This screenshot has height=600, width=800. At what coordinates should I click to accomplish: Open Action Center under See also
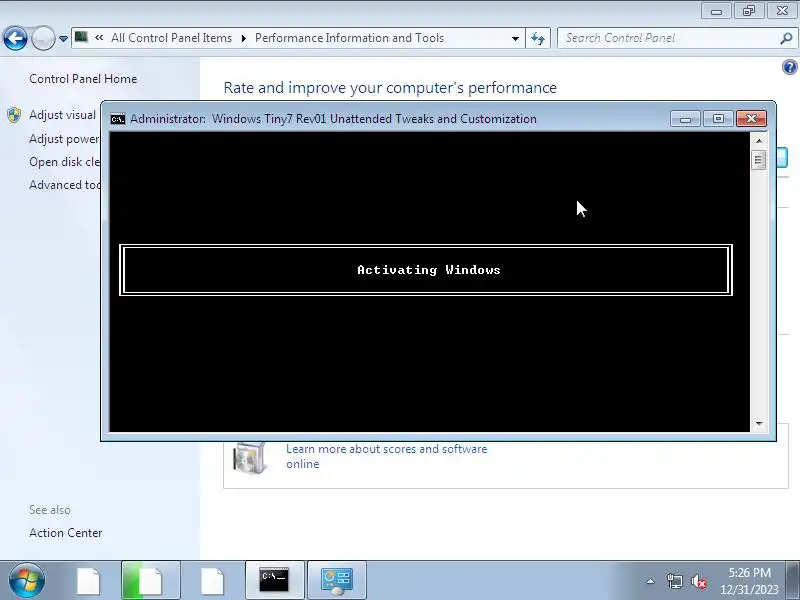pyautogui.click(x=65, y=533)
